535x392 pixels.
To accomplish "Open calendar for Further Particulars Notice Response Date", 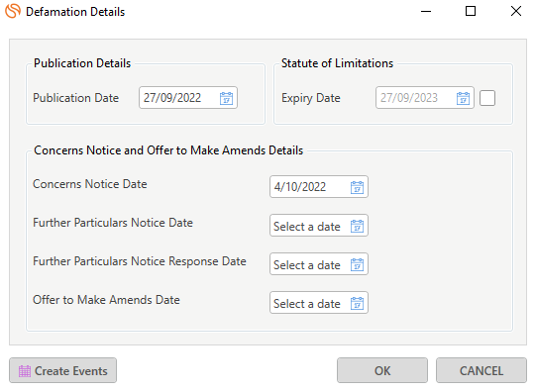I will (x=358, y=264).
